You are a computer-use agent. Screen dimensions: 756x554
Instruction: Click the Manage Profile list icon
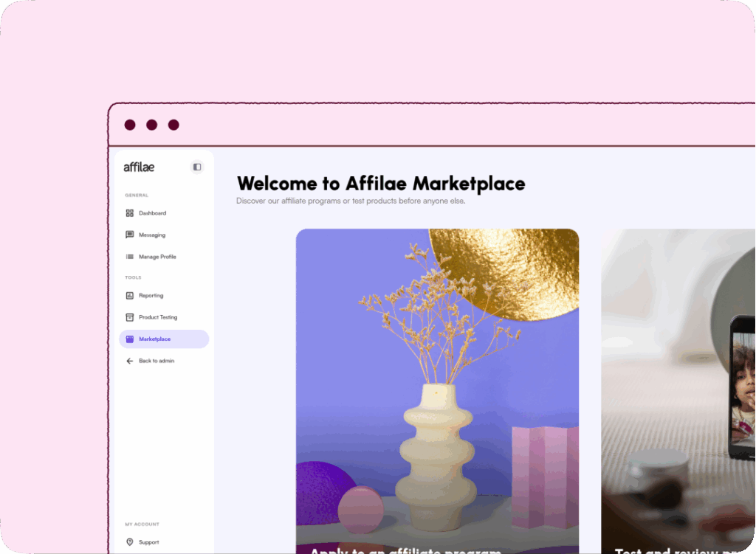[x=130, y=257]
